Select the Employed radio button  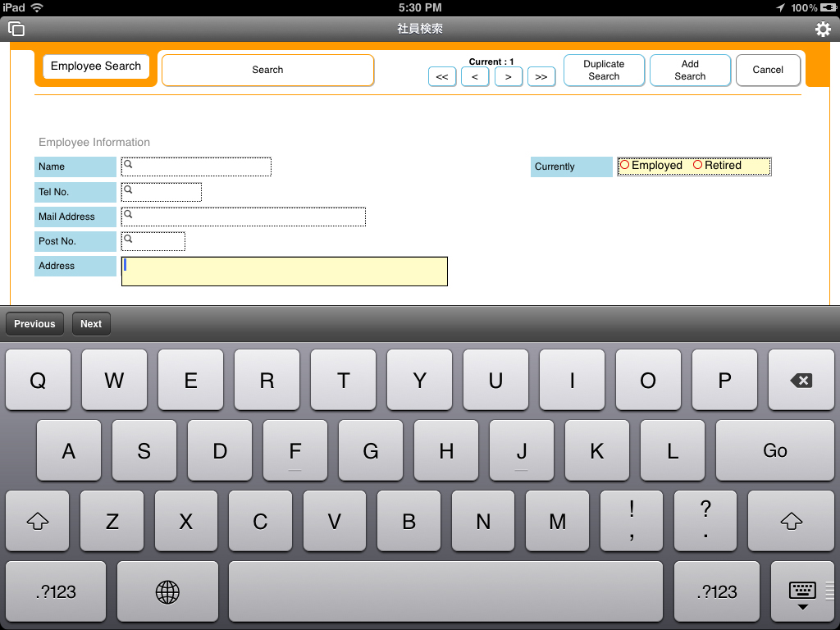pos(625,165)
